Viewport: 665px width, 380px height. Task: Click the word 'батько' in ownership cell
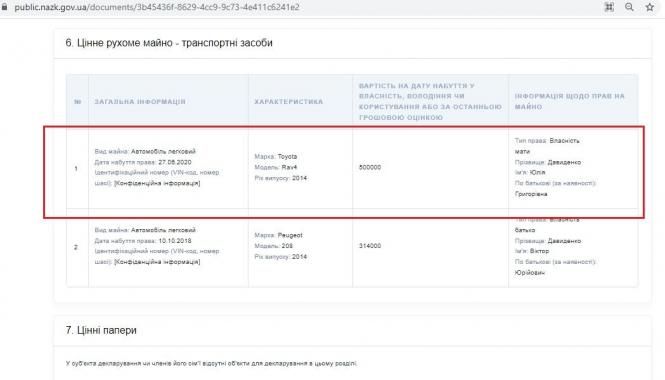pos(525,230)
